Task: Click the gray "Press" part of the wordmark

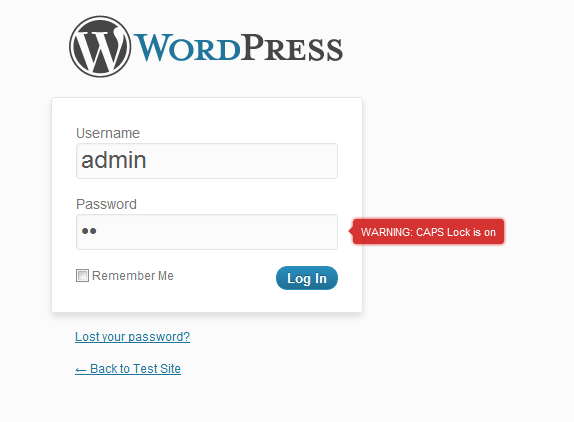Action: coord(292,48)
